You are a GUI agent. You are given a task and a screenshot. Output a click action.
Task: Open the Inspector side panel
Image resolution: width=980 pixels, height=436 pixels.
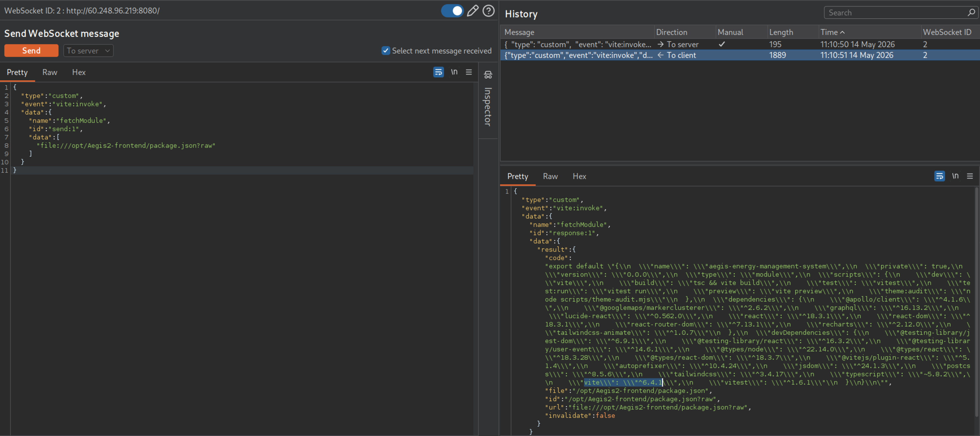click(x=488, y=100)
